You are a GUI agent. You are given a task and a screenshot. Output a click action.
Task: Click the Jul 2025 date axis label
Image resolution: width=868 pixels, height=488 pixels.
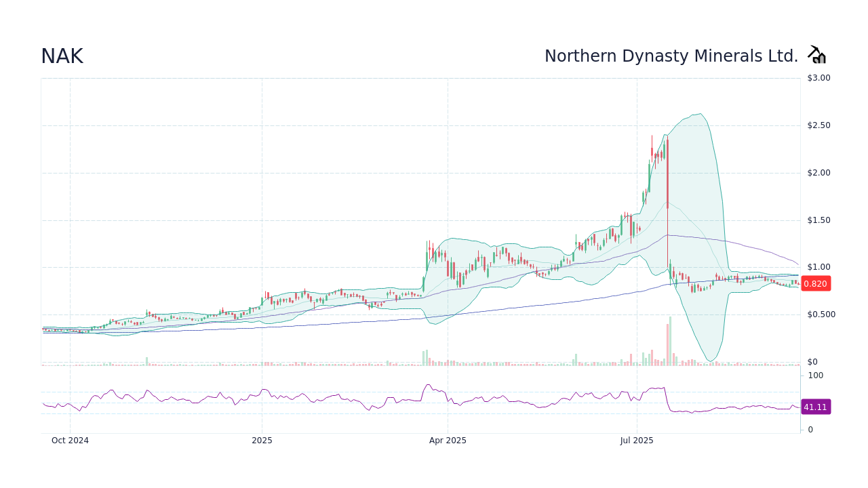pos(637,441)
